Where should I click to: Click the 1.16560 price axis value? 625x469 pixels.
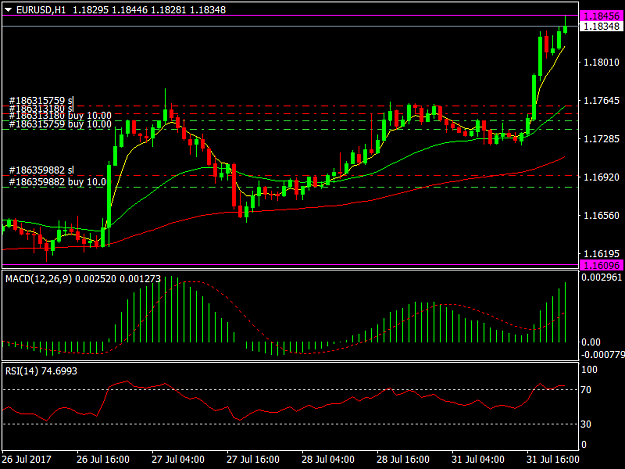[x=601, y=215]
